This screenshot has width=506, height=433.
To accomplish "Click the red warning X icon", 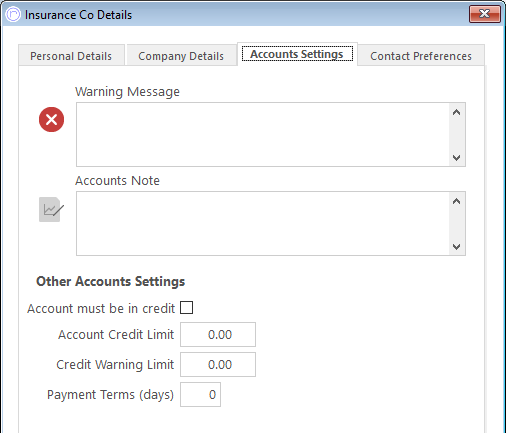I will pyautogui.click(x=51, y=119).
